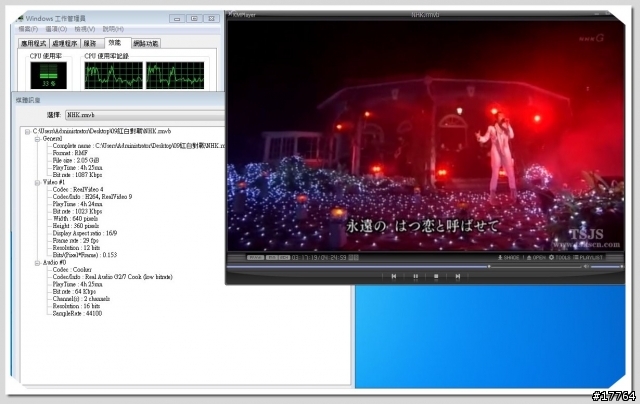The width and height of the screenshot is (640, 404).
Task: Select the 'Resolution : 12 bits' row
Action: pos(76,248)
